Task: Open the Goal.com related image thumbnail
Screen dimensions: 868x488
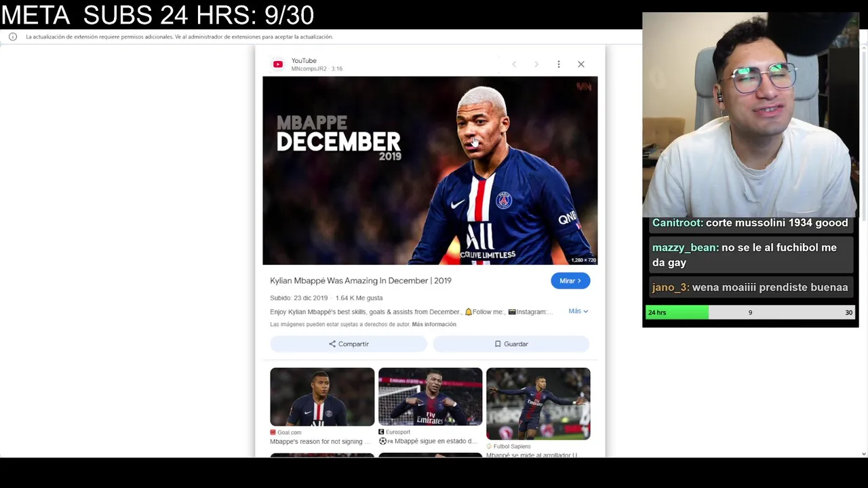Action: 322,397
